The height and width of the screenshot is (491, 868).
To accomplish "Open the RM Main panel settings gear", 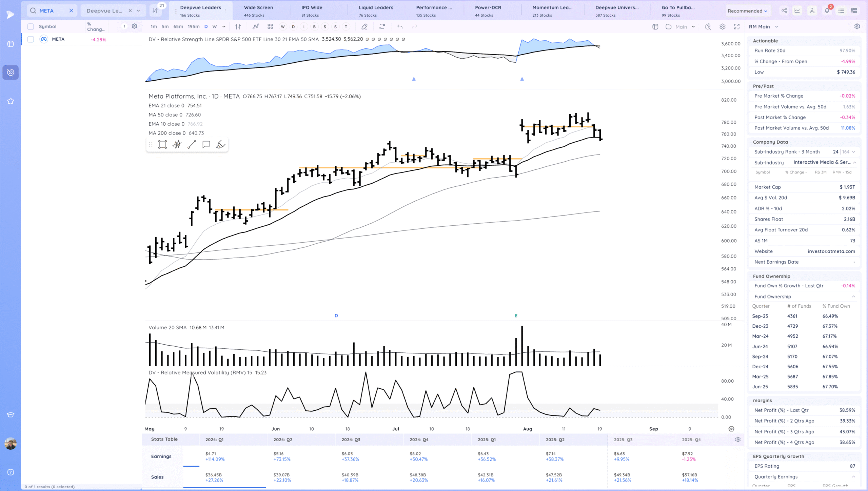I will [x=857, y=26].
